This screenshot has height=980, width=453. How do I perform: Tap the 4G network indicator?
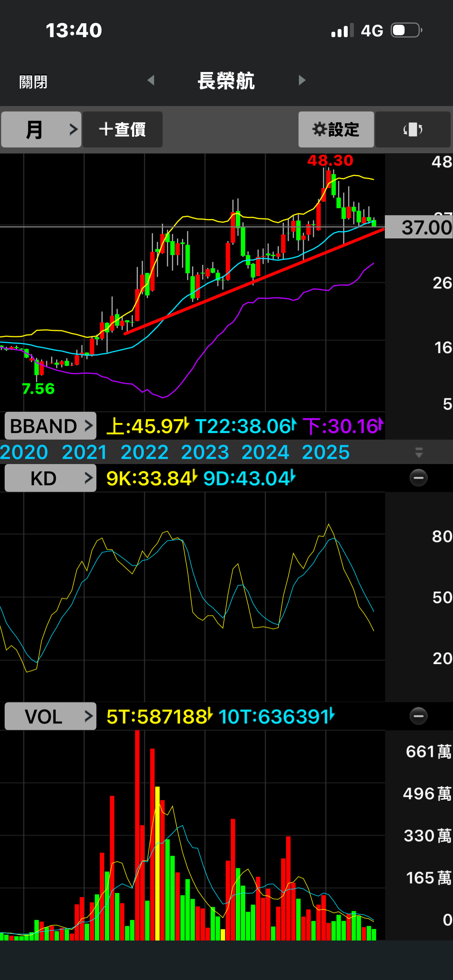(372, 31)
